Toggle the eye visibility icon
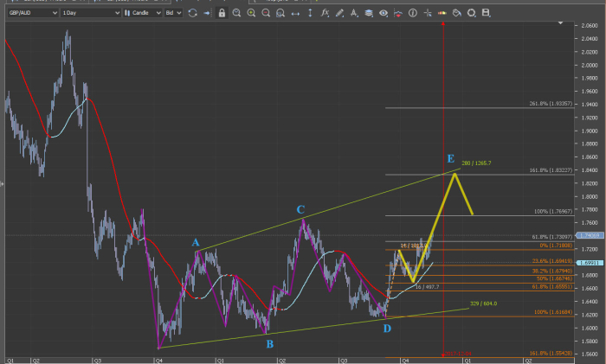The width and height of the screenshot is (606, 364). (384, 13)
